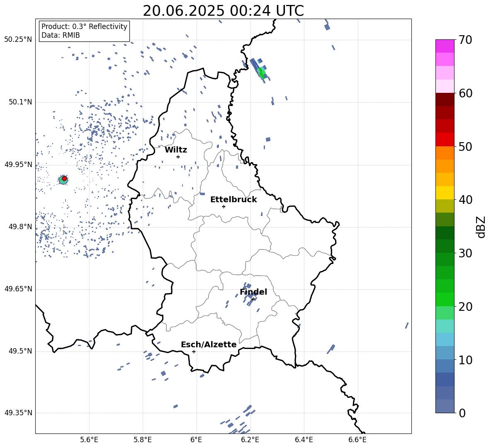Screen dimensions: 491x448
Task: Click the colorbar tick label 60
Action: pyautogui.click(x=466, y=93)
